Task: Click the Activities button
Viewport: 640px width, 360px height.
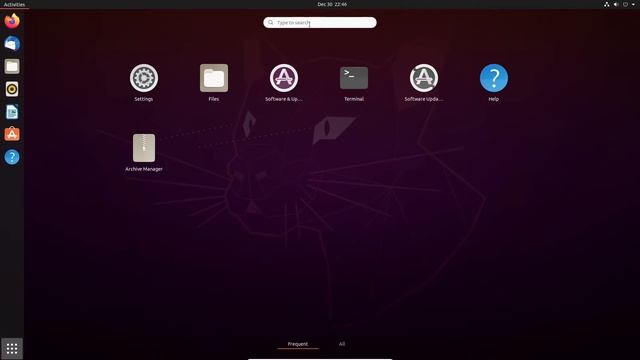Action: [x=14, y=4]
